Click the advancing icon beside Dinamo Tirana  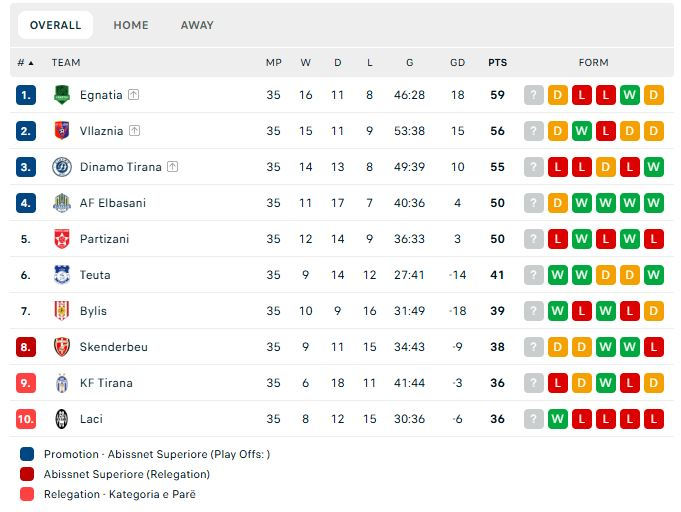(x=172, y=167)
